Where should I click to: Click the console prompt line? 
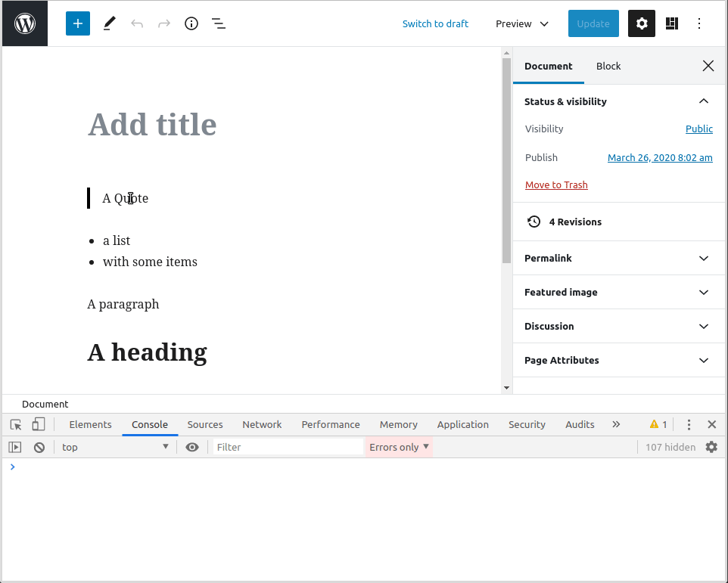point(364,467)
